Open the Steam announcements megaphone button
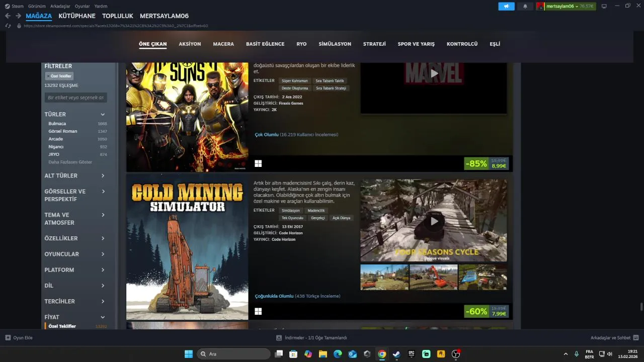The width and height of the screenshot is (644, 362). [506, 6]
